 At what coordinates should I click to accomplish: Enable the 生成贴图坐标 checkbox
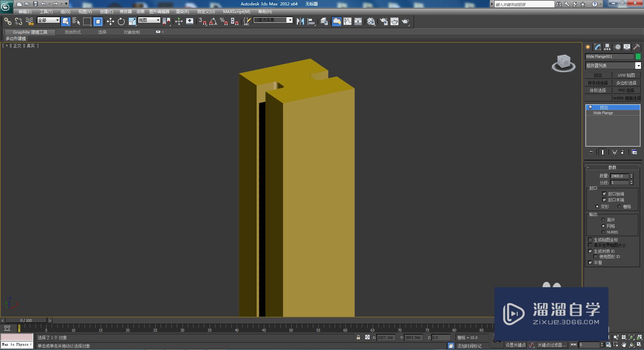(x=590, y=239)
